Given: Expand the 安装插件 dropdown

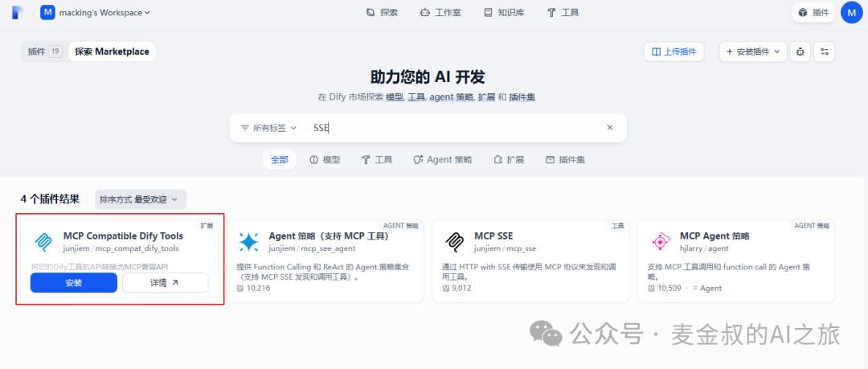Looking at the screenshot, I should pyautogui.click(x=753, y=51).
